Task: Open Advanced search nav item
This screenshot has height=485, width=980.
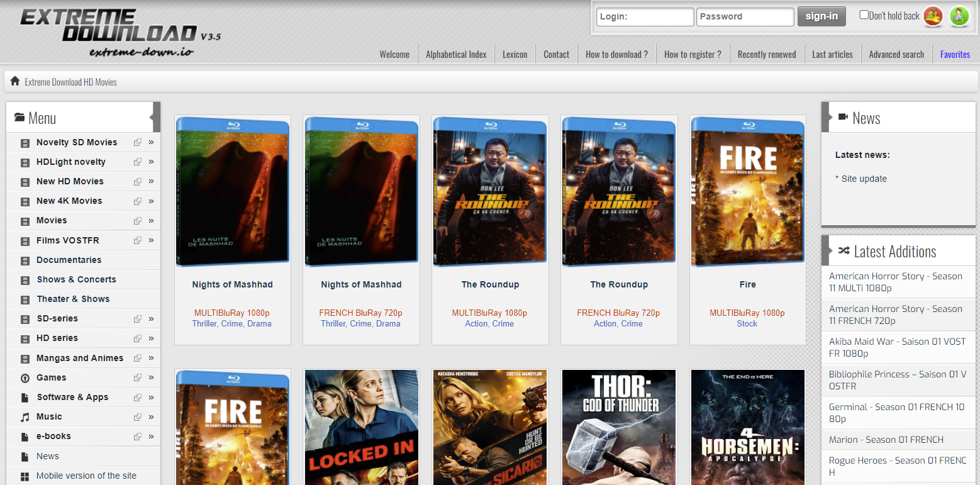Action: tap(896, 54)
